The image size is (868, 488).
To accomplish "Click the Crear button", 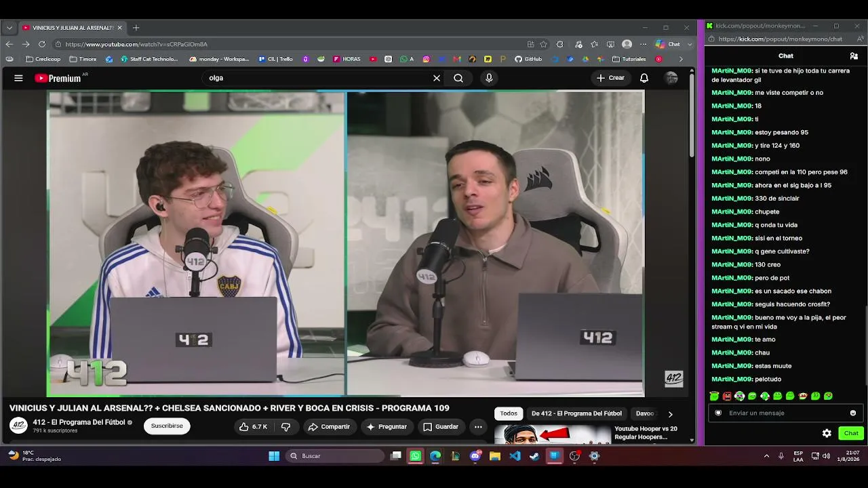I will coord(610,78).
